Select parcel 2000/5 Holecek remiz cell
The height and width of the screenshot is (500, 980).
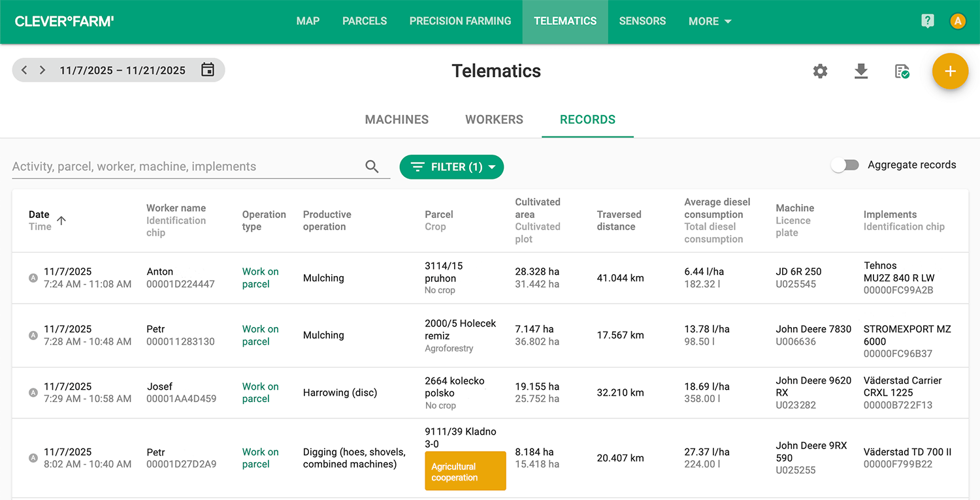(x=461, y=330)
